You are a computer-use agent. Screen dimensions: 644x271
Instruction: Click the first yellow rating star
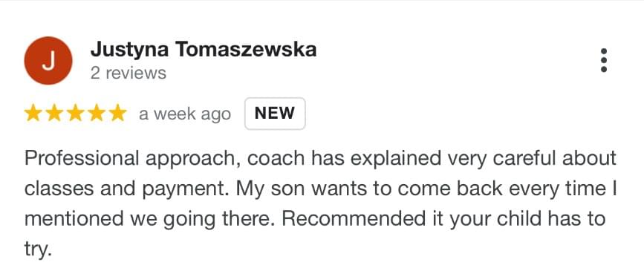click(33, 113)
